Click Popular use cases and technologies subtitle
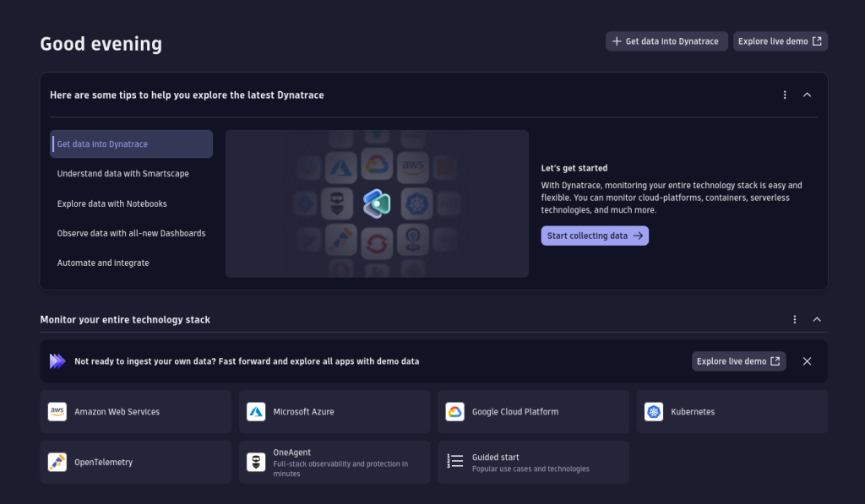Image resolution: width=865 pixels, height=504 pixels. tap(530, 469)
